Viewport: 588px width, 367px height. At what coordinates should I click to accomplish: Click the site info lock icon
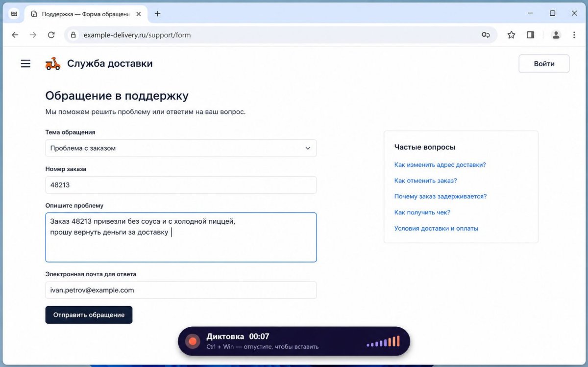click(x=73, y=35)
